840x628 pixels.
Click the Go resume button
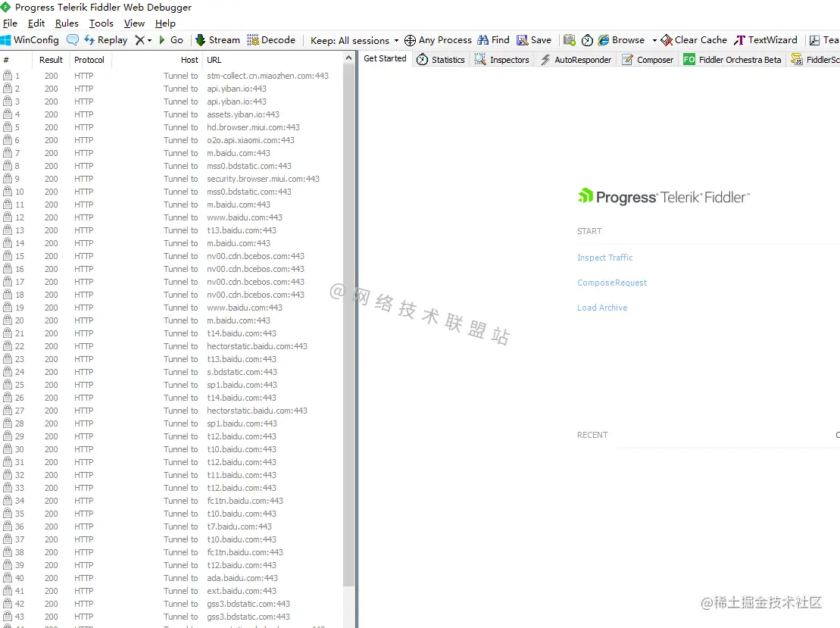[171, 40]
